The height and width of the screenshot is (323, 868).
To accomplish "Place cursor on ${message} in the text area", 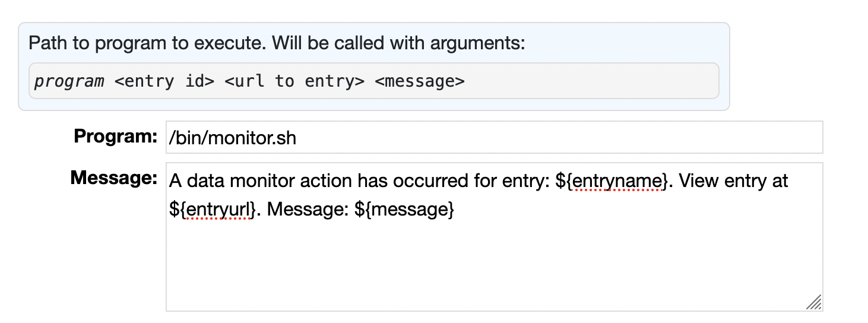I will tap(404, 210).
